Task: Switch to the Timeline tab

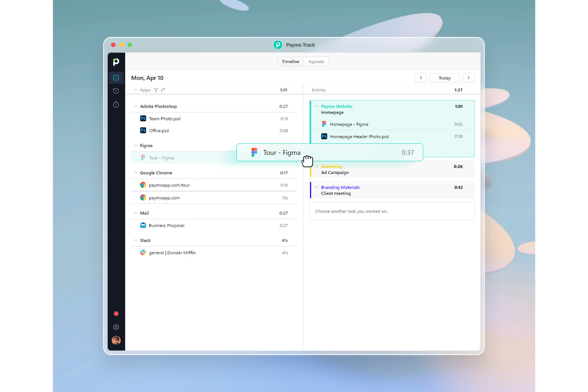Action: click(x=290, y=61)
